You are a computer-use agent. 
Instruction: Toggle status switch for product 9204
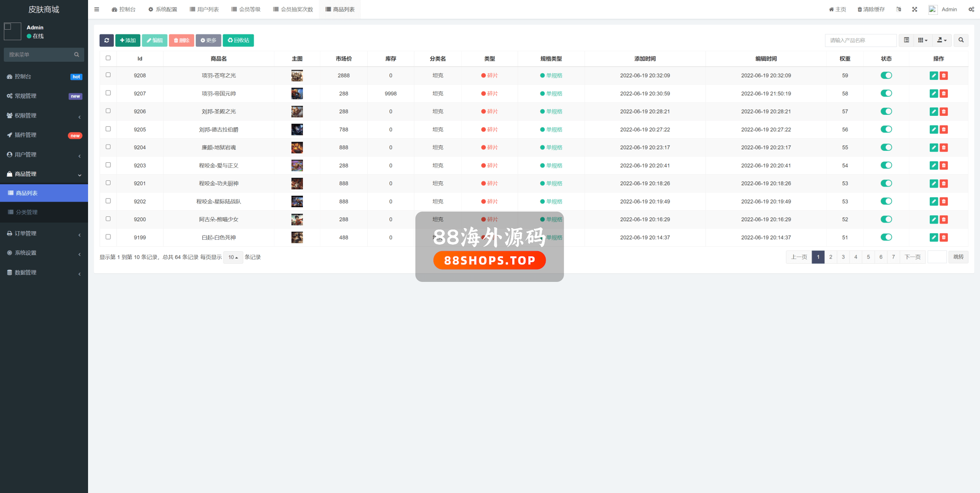(x=886, y=147)
